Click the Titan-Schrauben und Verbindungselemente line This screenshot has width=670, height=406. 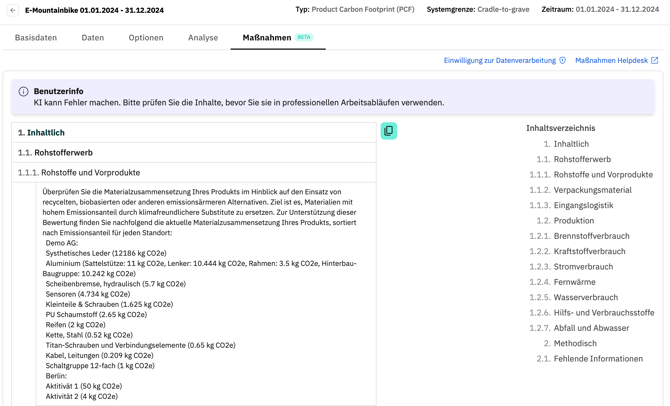tap(141, 346)
